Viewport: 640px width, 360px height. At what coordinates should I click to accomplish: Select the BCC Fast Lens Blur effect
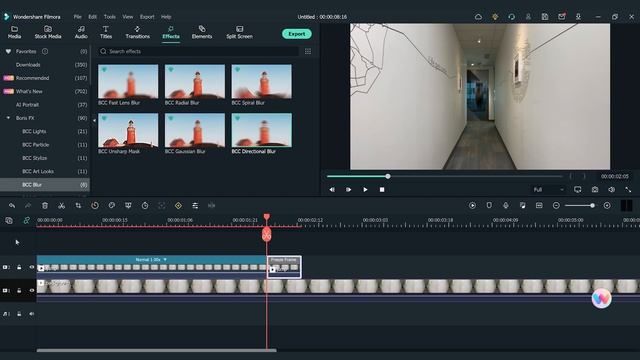128,82
